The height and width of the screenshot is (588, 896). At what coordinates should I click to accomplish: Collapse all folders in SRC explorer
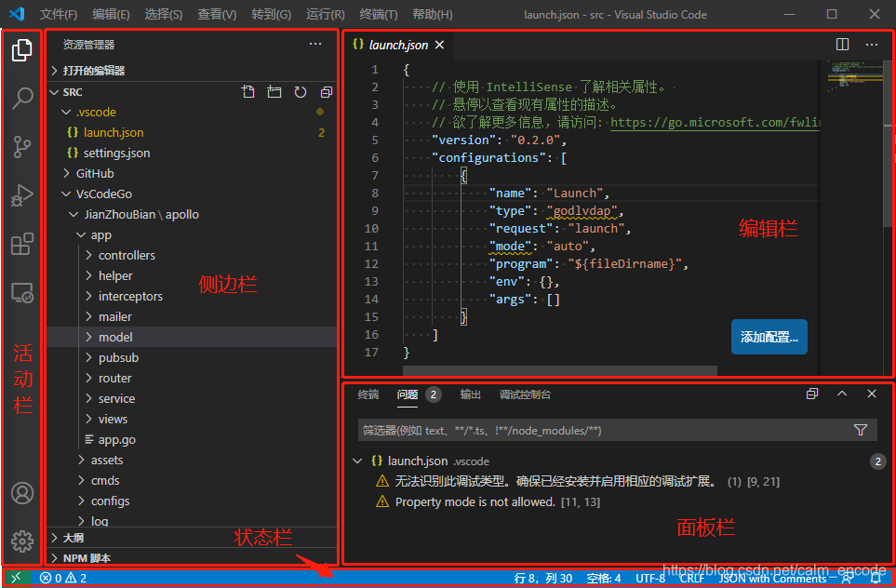pyautogui.click(x=327, y=92)
